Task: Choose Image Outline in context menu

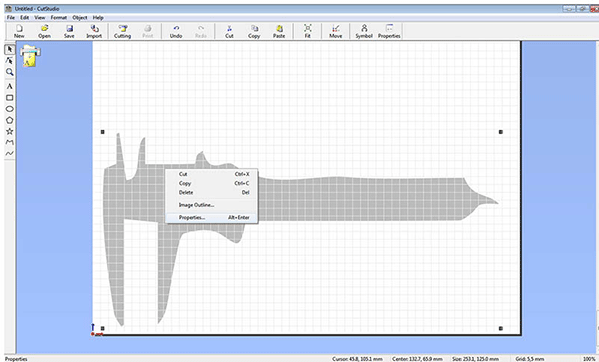Action: pos(212,205)
